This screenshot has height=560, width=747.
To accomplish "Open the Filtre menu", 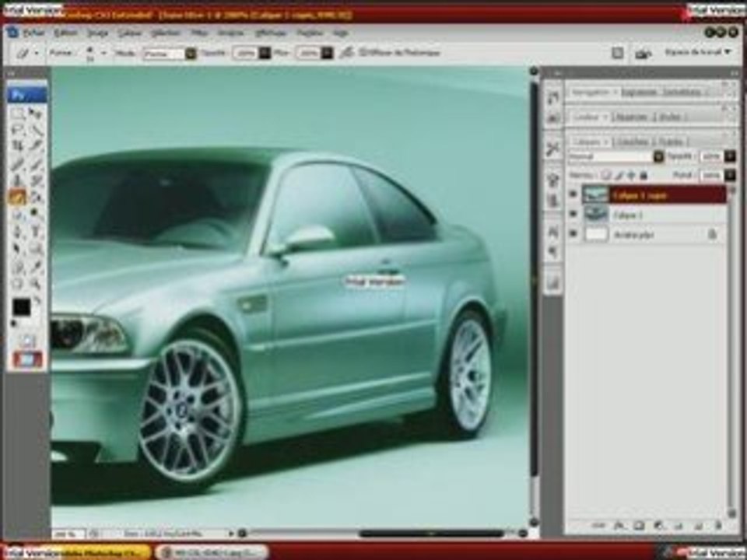I will 200,33.
